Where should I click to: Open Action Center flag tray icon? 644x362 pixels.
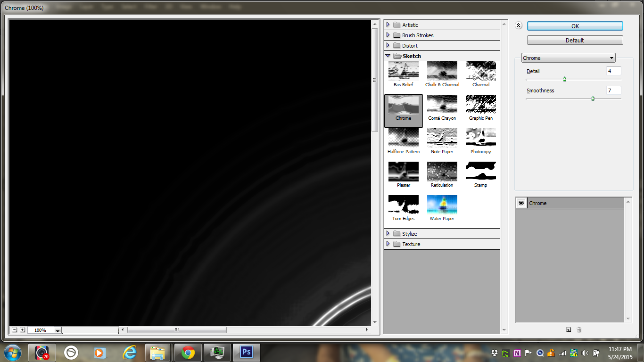(x=528, y=353)
